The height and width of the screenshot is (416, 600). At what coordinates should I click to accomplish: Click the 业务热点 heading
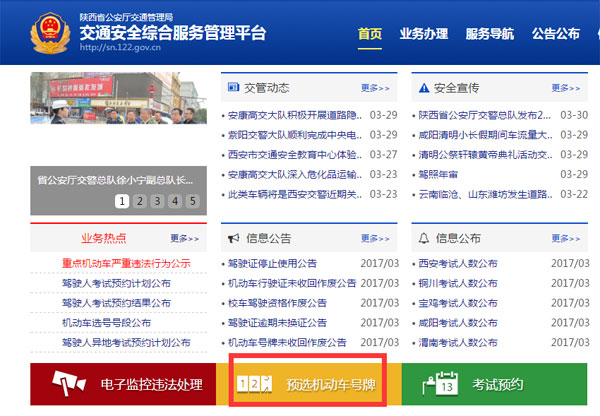pos(104,238)
